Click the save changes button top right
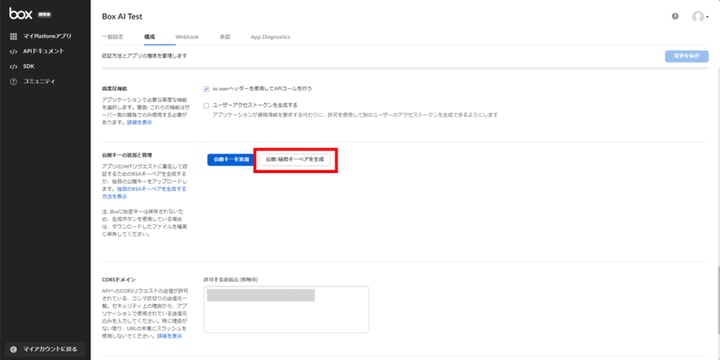720x360 pixels. pos(686,56)
